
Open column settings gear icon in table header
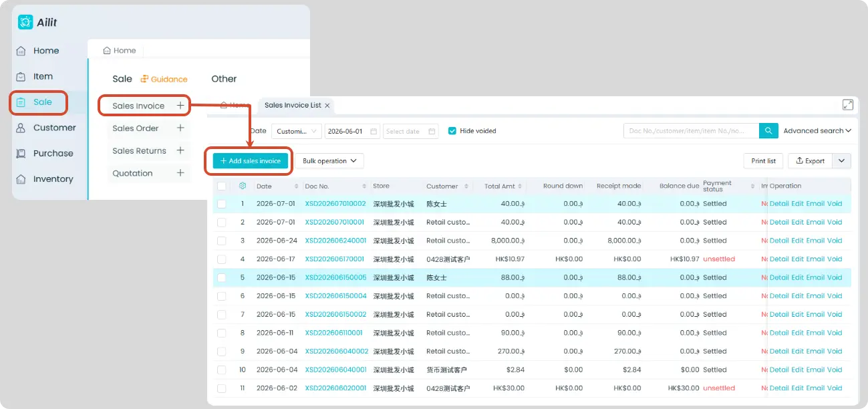pyautogui.click(x=243, y=186)
